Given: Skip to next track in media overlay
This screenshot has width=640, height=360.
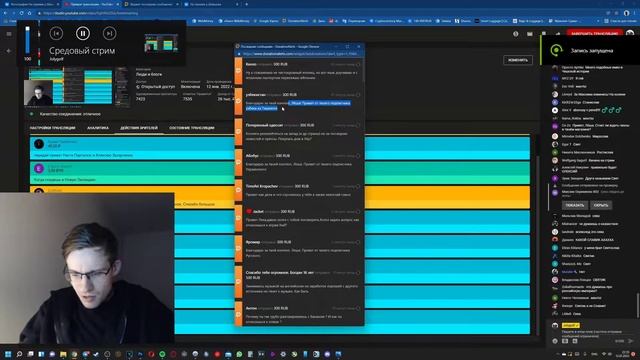Looking at the screenshot, I should [109, 33].
